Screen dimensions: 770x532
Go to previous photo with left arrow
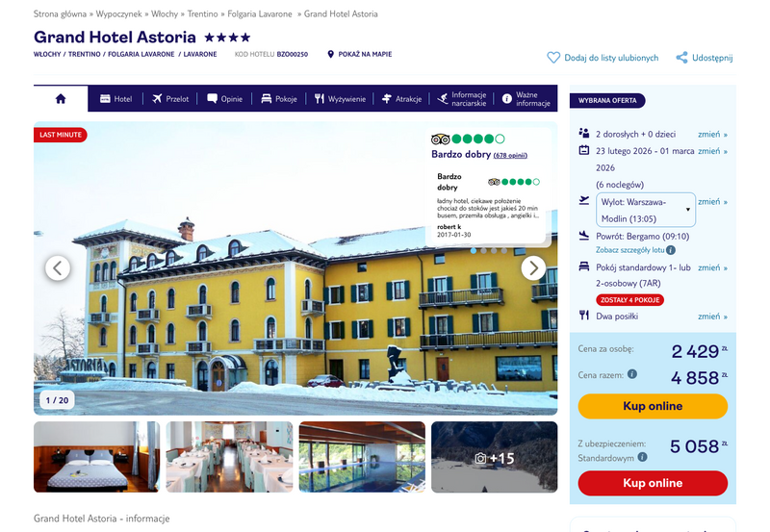pyautogui.click(x=58, y=268)
